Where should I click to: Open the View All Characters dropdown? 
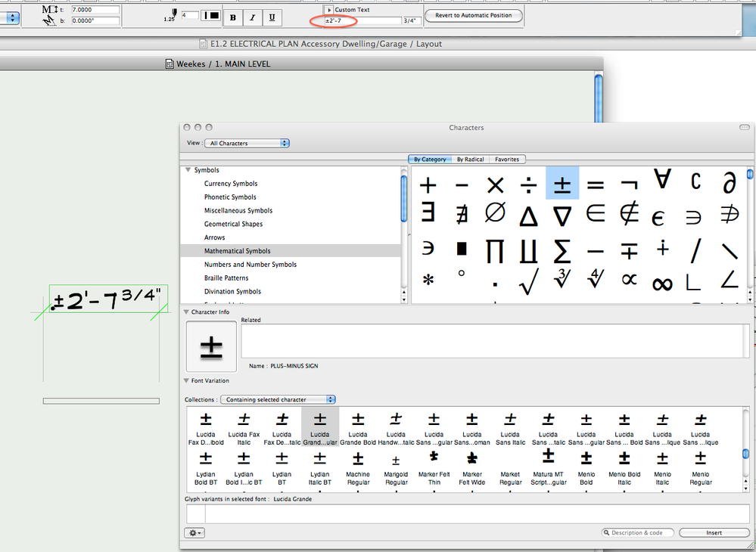(248, 143)
